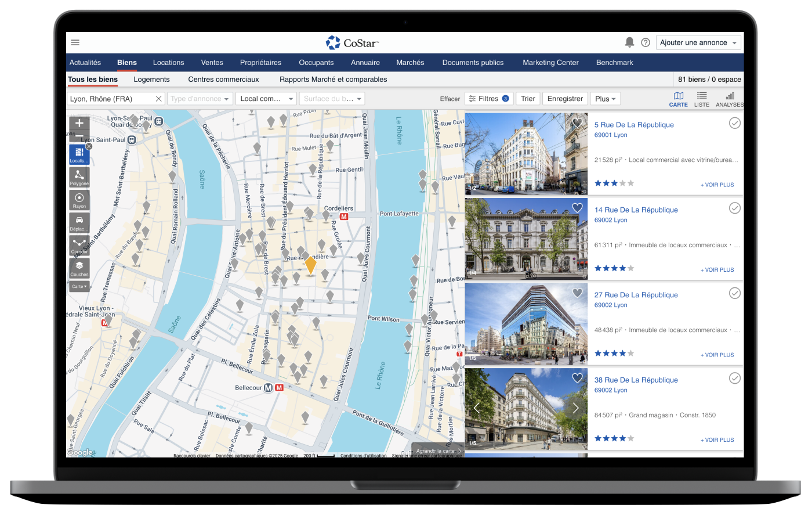Open the hamburger menu icon
The width and height of the screenshot is (812, 519).
(x=75, y=42)
